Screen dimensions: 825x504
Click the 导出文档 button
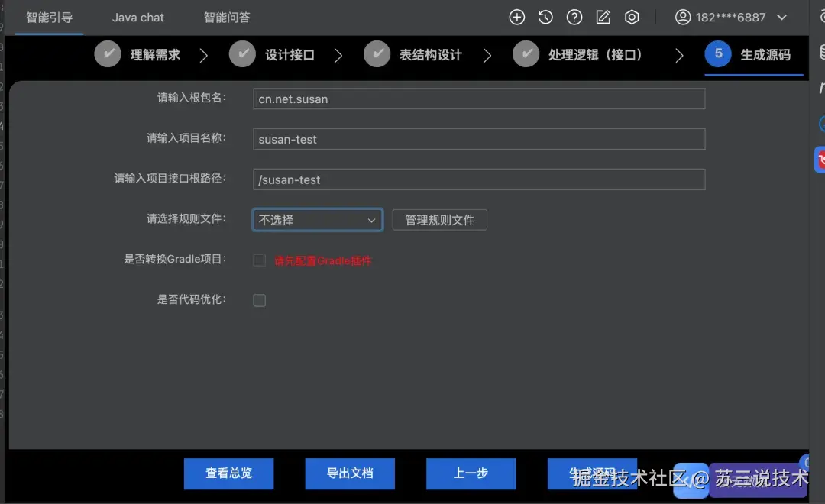point(350,473)
